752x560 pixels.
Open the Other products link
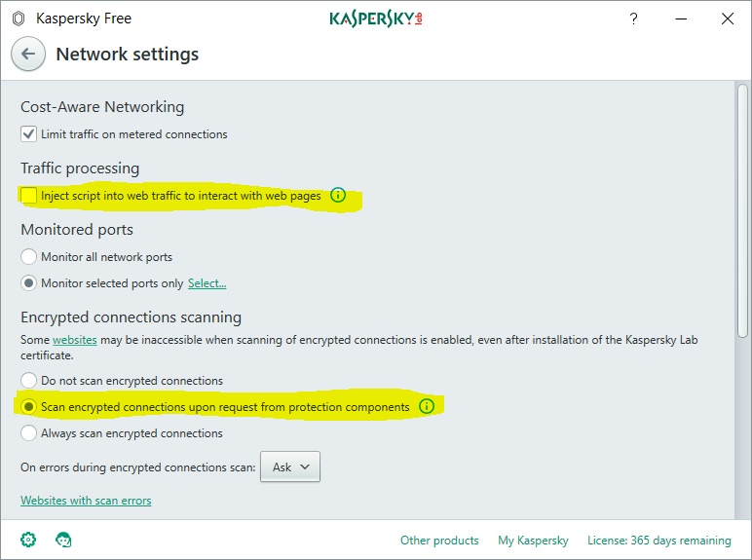[x=439, y=541]
